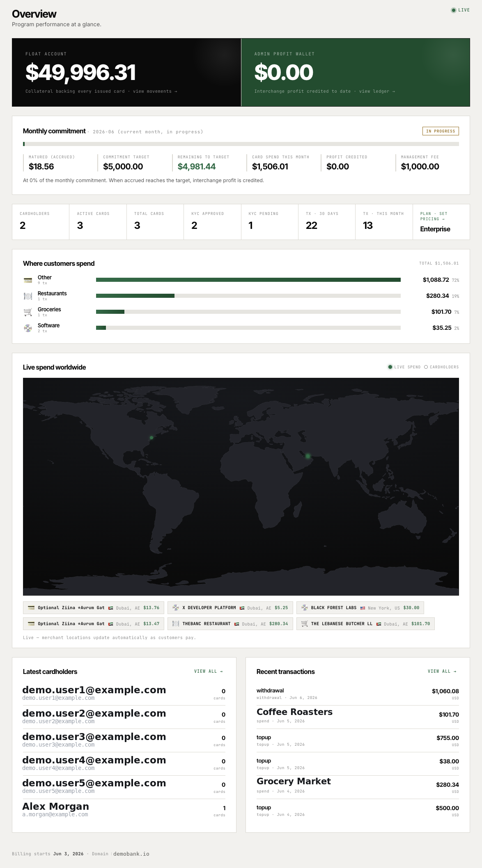
Task: Open the $38.00 topup transaction
Action: tap(358, 764)
